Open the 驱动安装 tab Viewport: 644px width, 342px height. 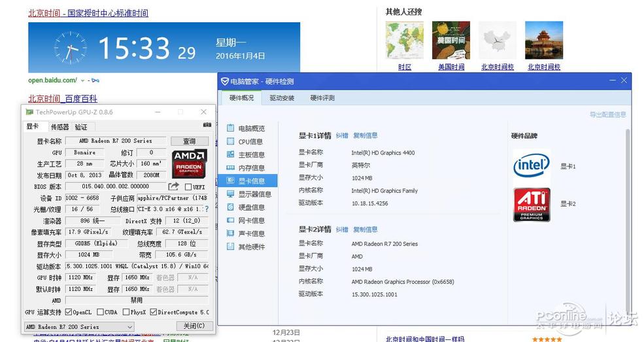[x=282, y=97]
